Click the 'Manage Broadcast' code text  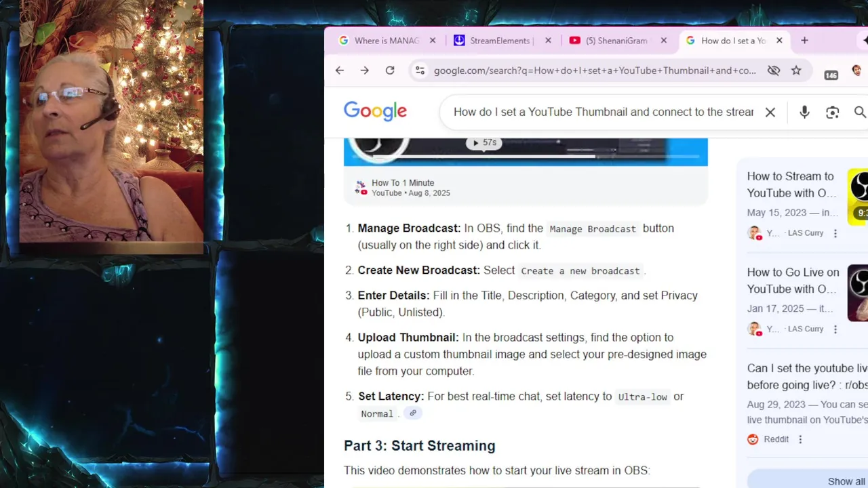[593, 229]
